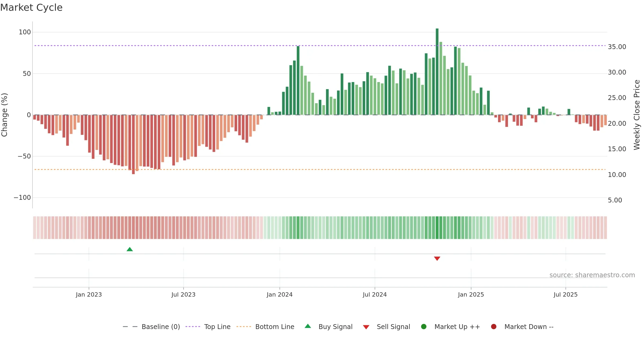Click the 100 tick label on the left axis

coord(25,32)
